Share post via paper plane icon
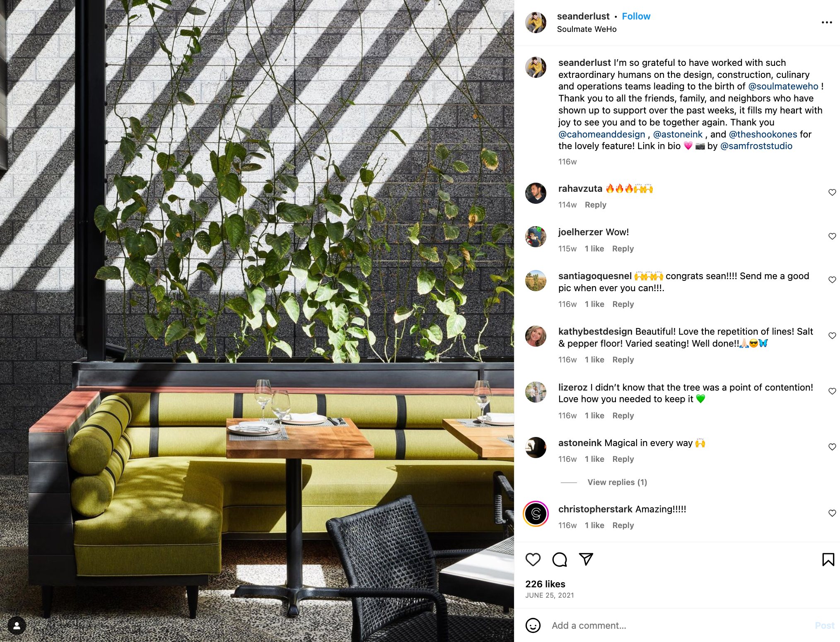 click(x=586, y=560)
